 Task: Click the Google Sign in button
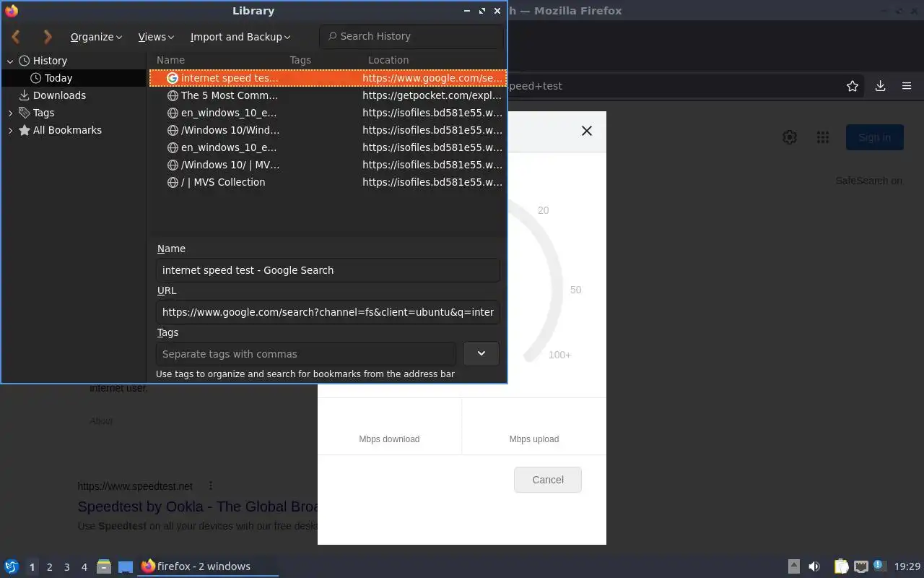(x=874, y=137)
